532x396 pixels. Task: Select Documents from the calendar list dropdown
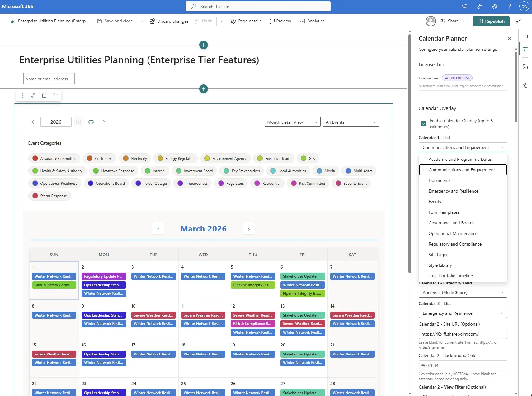pyautogui.click(x=439, y=180)
